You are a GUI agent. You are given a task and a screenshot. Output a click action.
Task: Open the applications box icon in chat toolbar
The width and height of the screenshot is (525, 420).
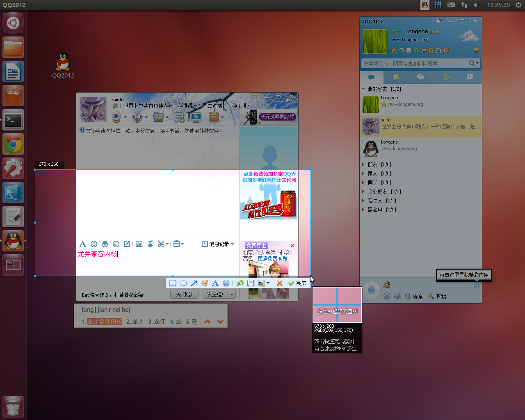pyautogui.click(x=213, y=117)
